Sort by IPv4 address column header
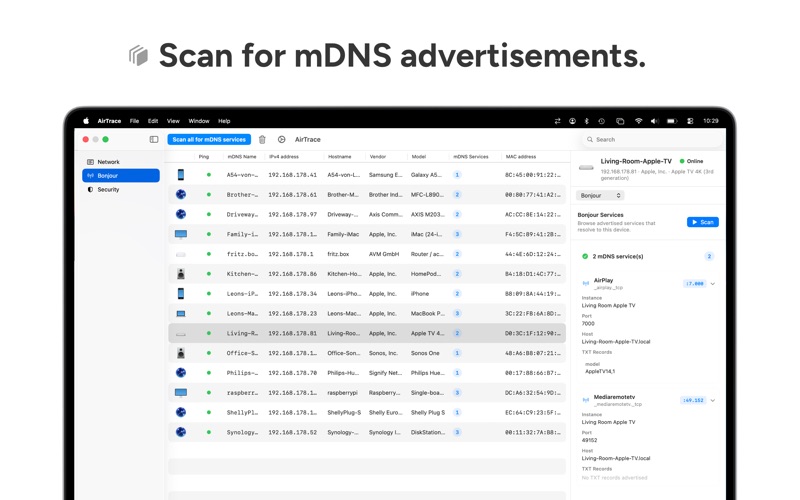This screenshot has height=500, width=800. [x=284, y=157]
